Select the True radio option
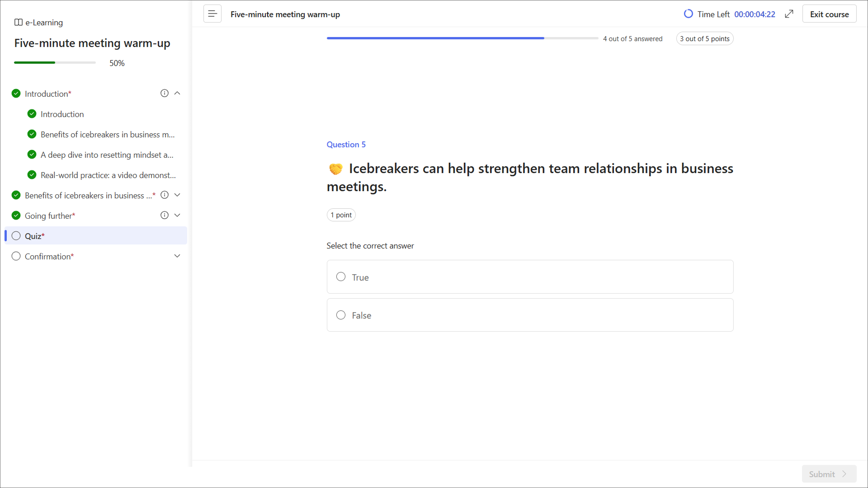Image resolution: width=868 pixels, height=488 pixels. [341, 277]
